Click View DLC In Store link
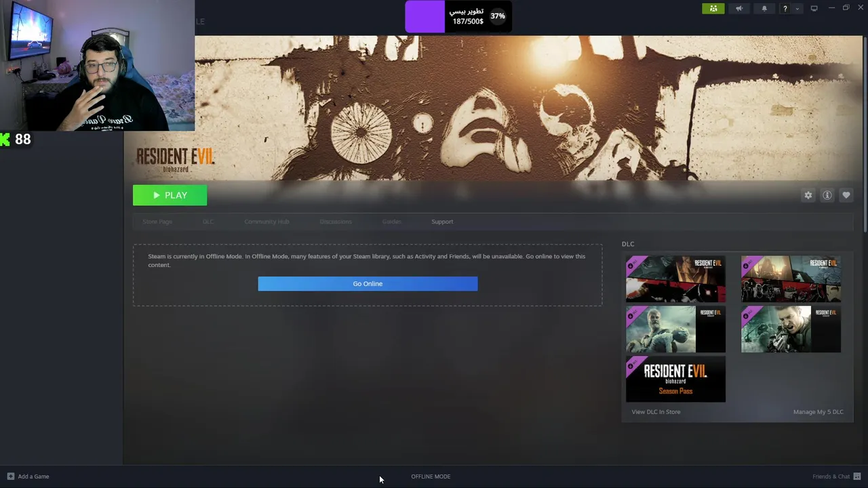868x488 pixels. pyautogui.click(x=656, y=411)
